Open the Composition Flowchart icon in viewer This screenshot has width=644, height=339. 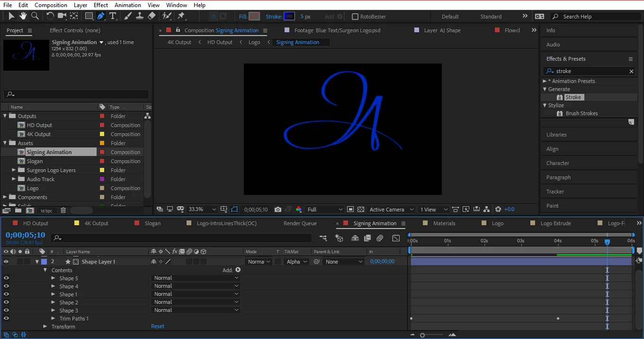(x=487, y=209)
